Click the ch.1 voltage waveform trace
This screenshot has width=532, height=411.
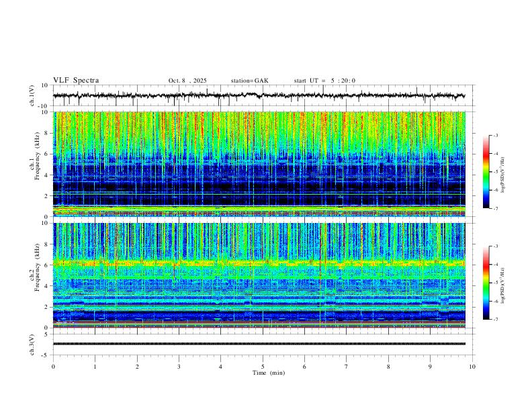pyautogui.click(x=259, y=95)
